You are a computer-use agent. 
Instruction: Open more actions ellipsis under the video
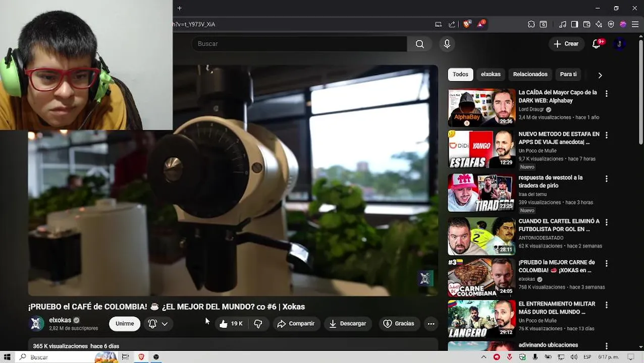tap(431, 324)
